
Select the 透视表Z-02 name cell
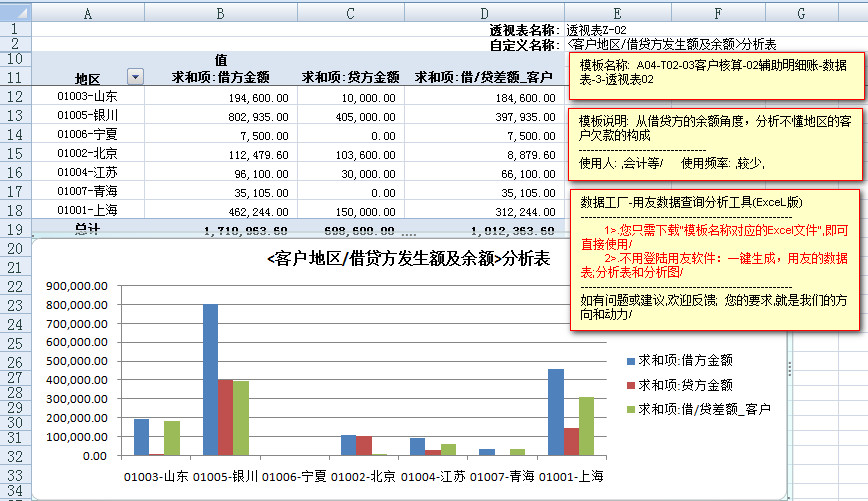coord(599,30)
